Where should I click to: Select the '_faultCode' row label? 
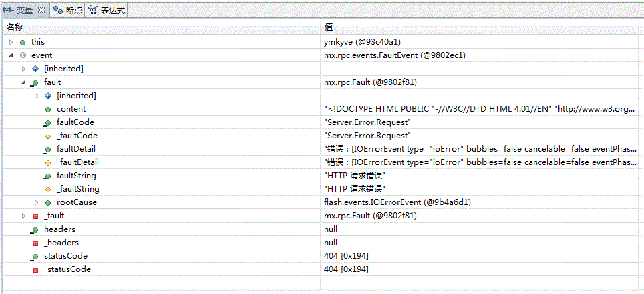[x=77, y=136]
